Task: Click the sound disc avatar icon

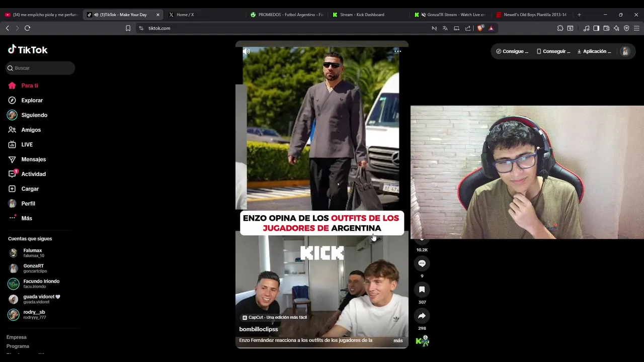Action: tap(422, 341)
